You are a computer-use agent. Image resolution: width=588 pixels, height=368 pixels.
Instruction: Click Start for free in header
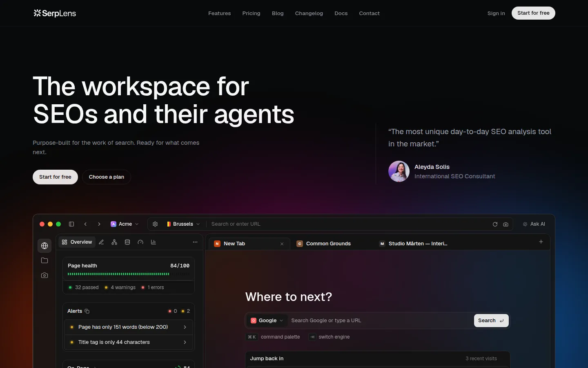point(533,13)
